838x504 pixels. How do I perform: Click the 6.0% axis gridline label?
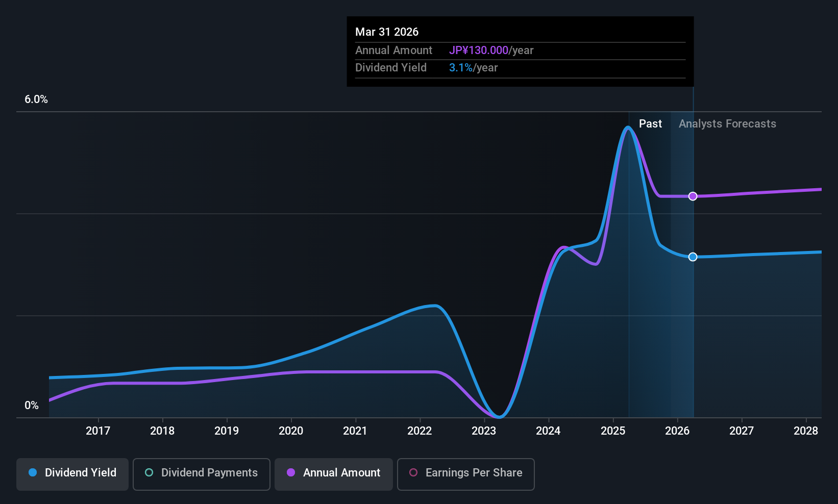click(x=36, y=99)
